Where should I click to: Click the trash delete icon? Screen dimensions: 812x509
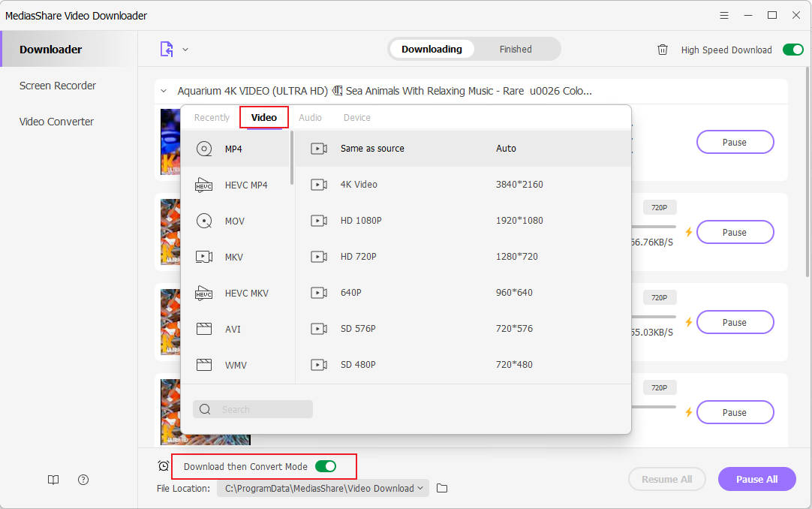coord(663,50)
